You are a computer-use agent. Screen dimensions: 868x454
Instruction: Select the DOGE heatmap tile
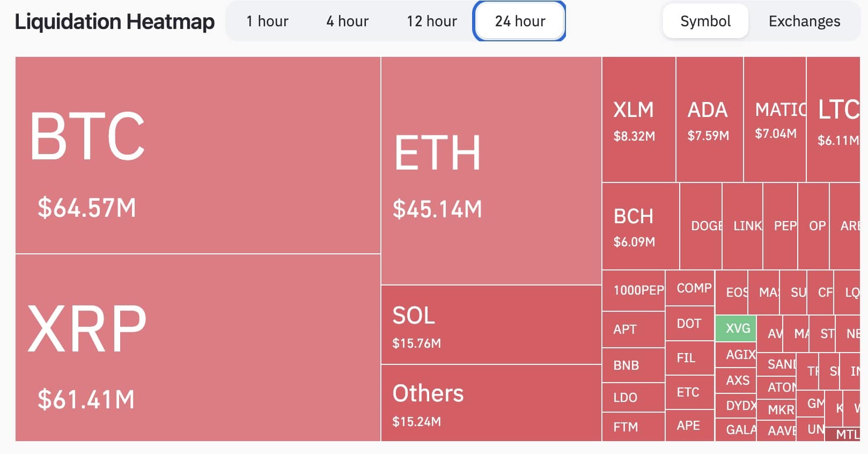coord(701,226)
